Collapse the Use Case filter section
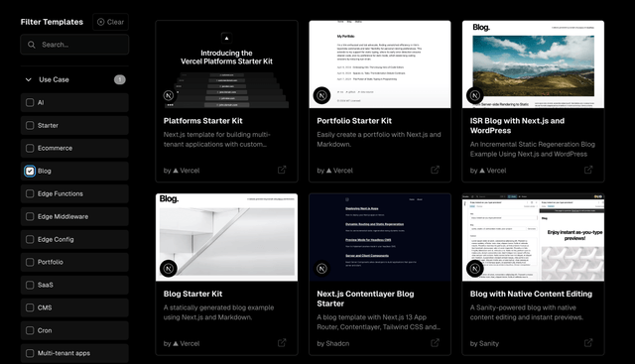 tap(29, 79)
